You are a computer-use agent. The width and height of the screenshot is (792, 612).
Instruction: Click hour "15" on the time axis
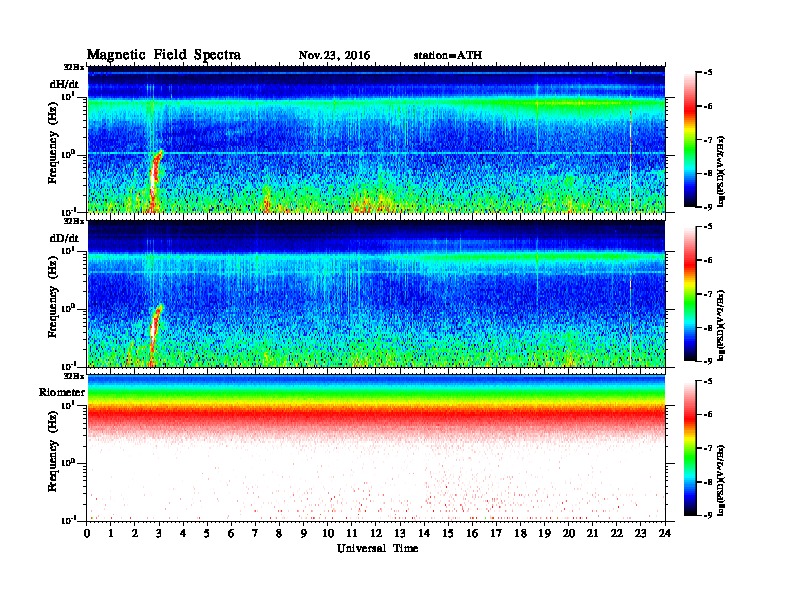448,533
